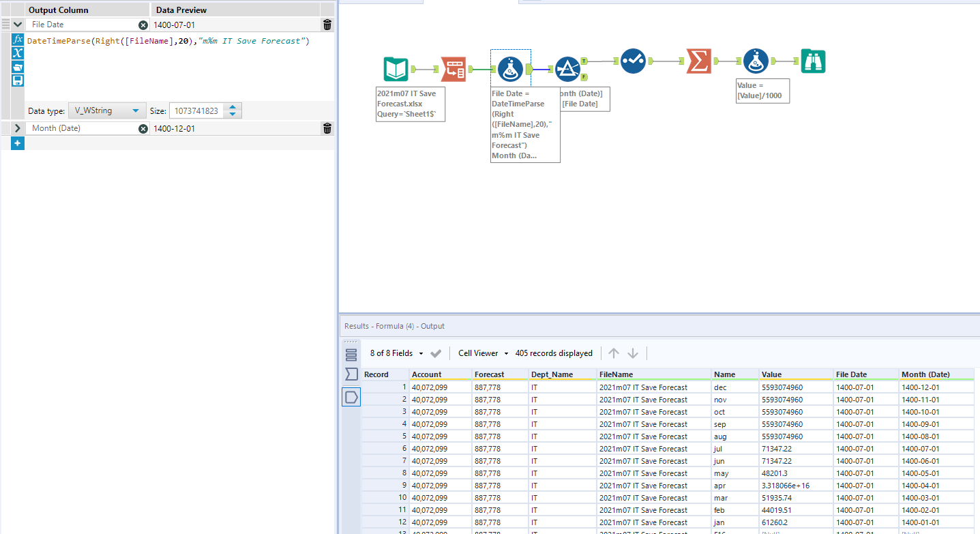
Task: Delete the File Date expression row
Action: 327,25
